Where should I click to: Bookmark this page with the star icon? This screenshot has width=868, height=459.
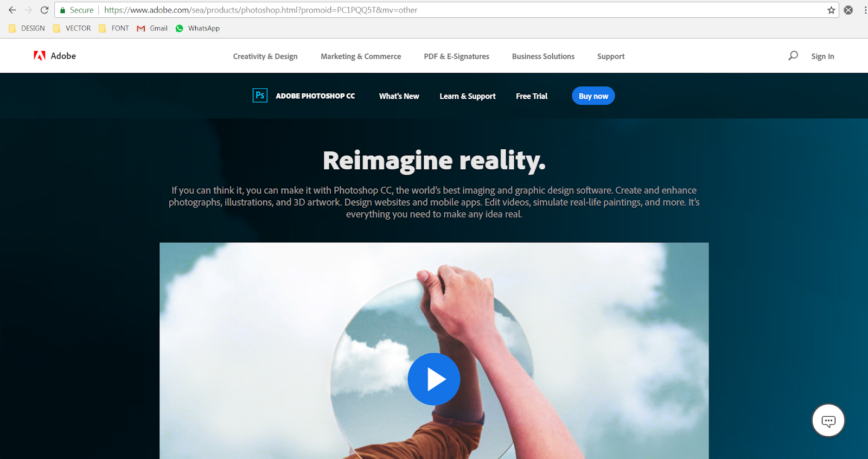831,10
